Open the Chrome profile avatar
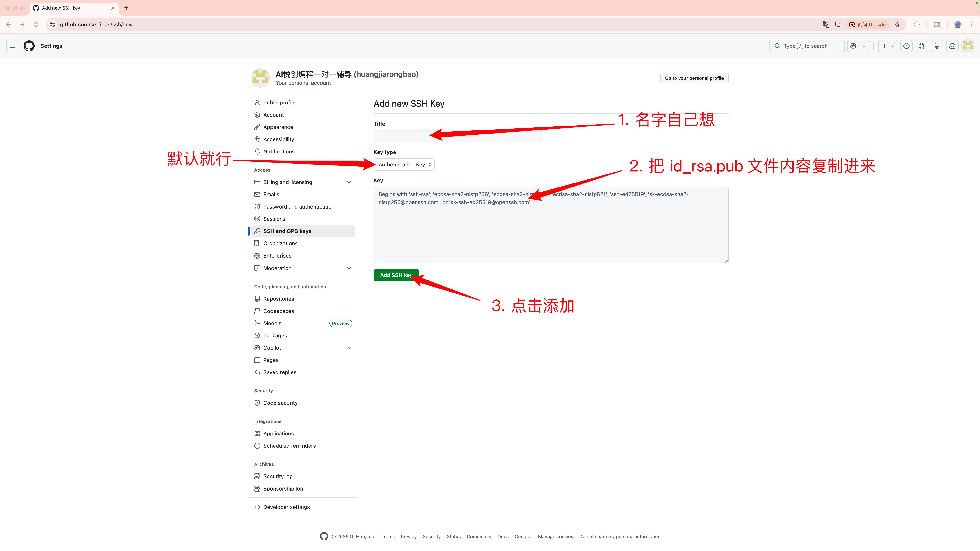Image resolution: width=980 pixels, height=551 pixels. coord(958,24)
